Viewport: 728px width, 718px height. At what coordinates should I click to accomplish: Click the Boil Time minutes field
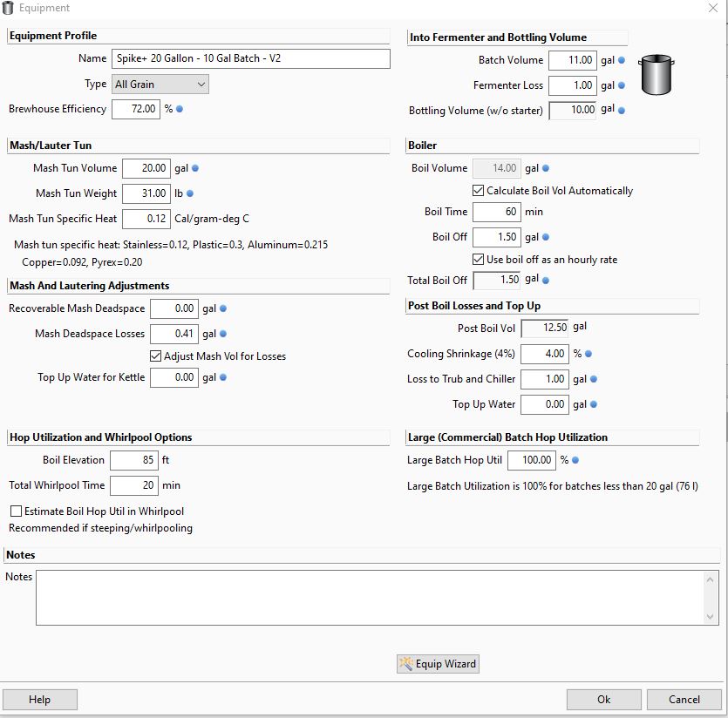pyautogui.click(x=497, y=212)
